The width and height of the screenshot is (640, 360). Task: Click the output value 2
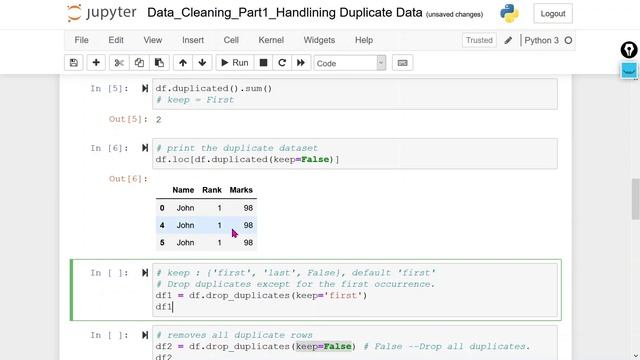click(158, 120)
